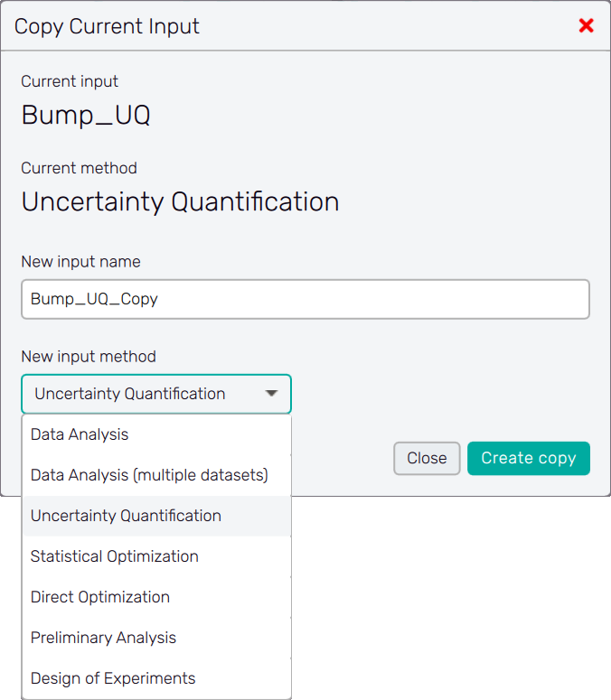
Task: Click the Current method label
Action: tap(80, 168)
